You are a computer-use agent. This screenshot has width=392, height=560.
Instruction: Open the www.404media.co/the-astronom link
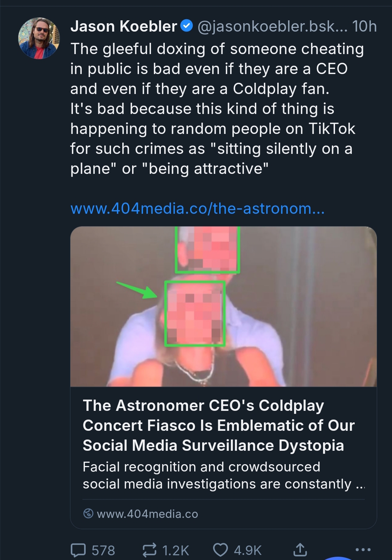click(x=197, y=209)
